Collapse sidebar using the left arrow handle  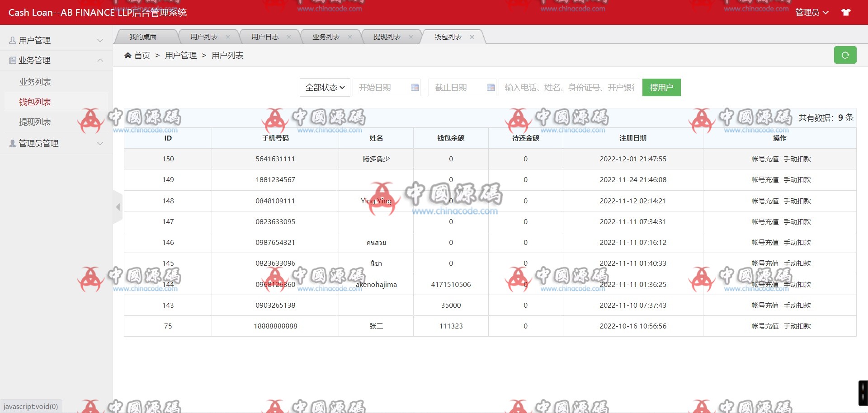point(118,207)
